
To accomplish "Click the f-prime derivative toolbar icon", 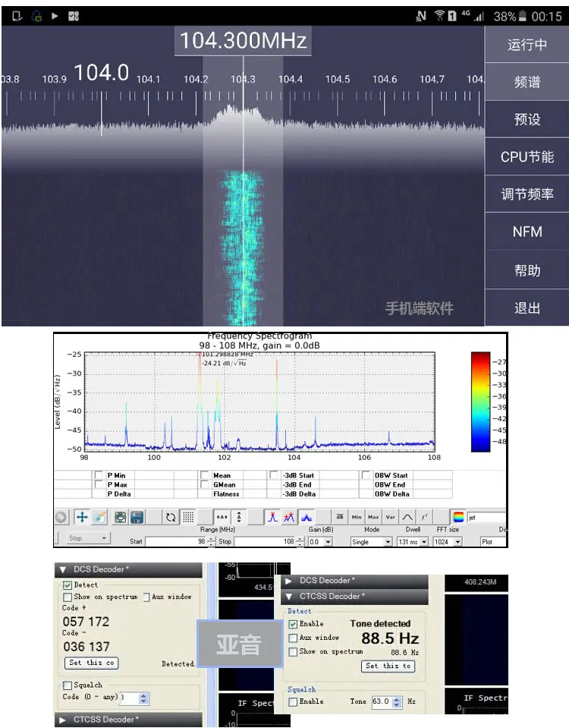I will 424,517.
